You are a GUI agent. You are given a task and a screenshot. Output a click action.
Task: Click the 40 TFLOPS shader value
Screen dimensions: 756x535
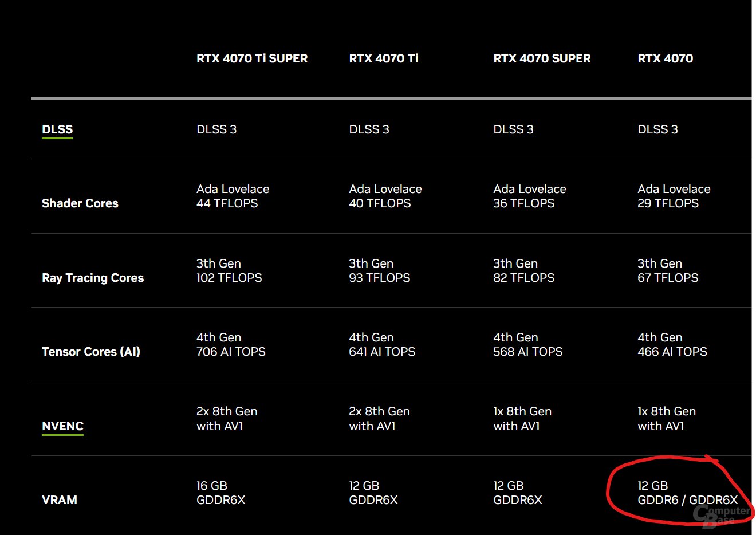[380, 203]
